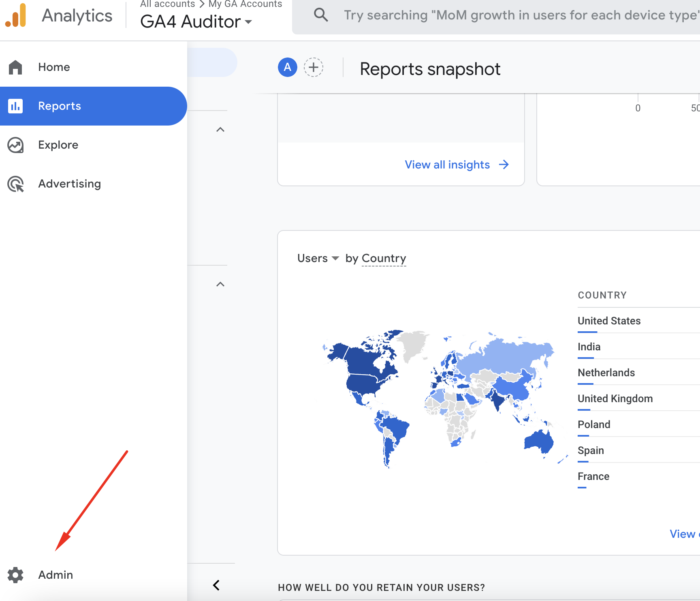Image resolution: width=700 pixels, height=601 pixels.
Task: Click the Explore chart icon
Action: pos(15,145)
